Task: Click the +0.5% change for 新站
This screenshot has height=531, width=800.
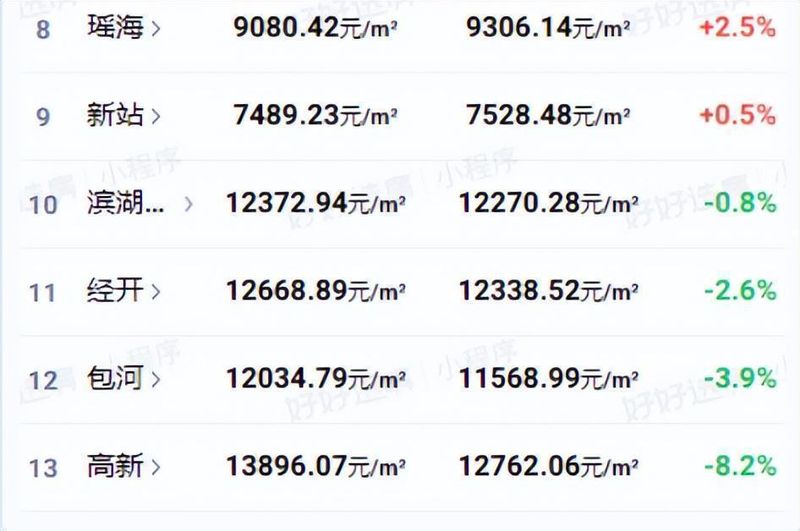Action: click(x=738, y=115)
